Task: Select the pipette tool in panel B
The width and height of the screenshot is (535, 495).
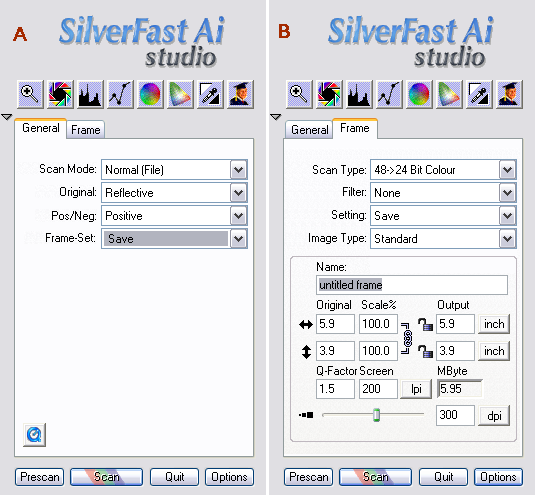Action: (x=479, y=94)
